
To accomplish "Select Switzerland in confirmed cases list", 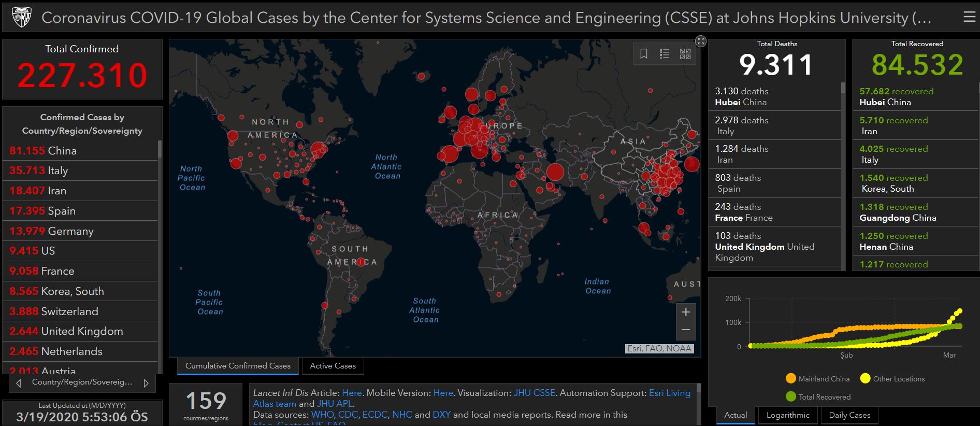I will pyautogui.click(x=80, y=311).
